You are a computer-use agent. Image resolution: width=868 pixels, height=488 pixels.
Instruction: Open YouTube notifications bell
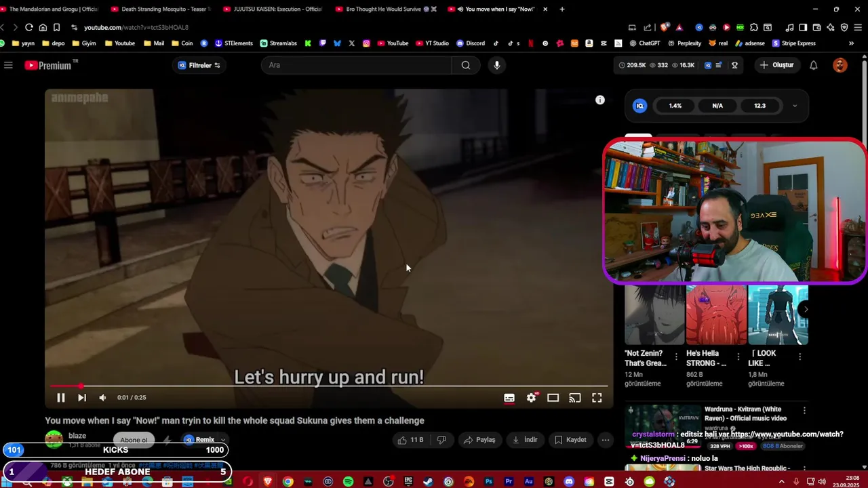pyautogui.click(x=814, y=65)
